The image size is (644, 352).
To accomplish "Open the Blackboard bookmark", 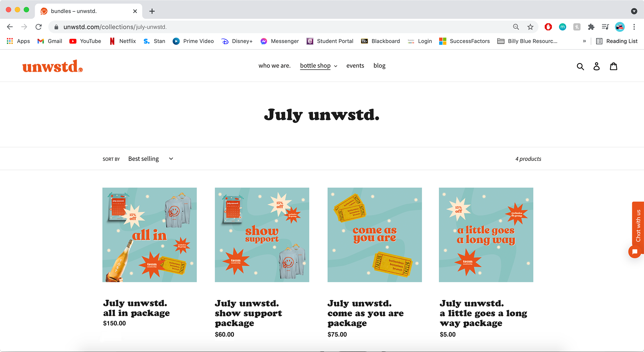I will coord(380,41).
